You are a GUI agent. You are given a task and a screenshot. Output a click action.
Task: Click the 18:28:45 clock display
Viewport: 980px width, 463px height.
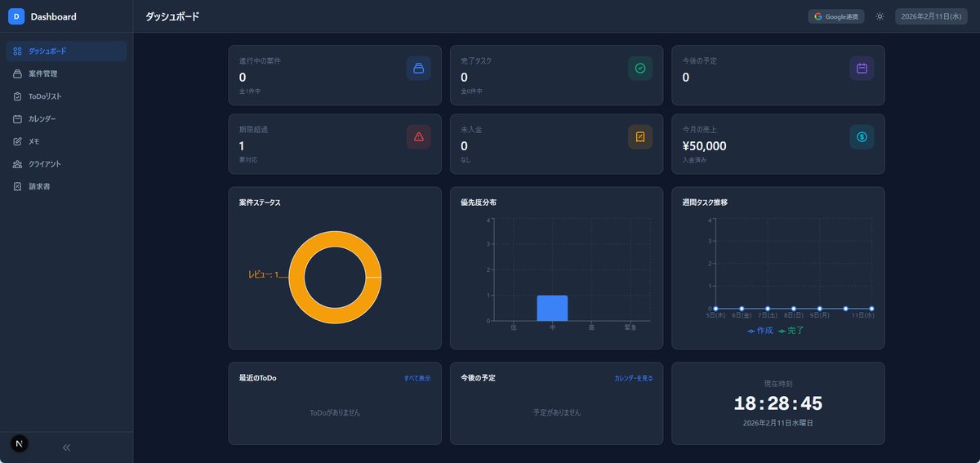click(778, 403)
